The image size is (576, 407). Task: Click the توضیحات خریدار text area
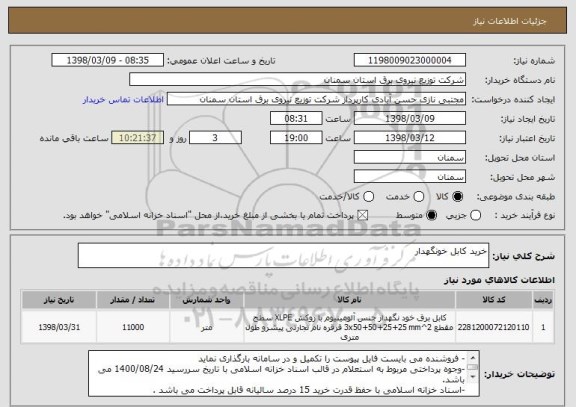pos(284,374)
